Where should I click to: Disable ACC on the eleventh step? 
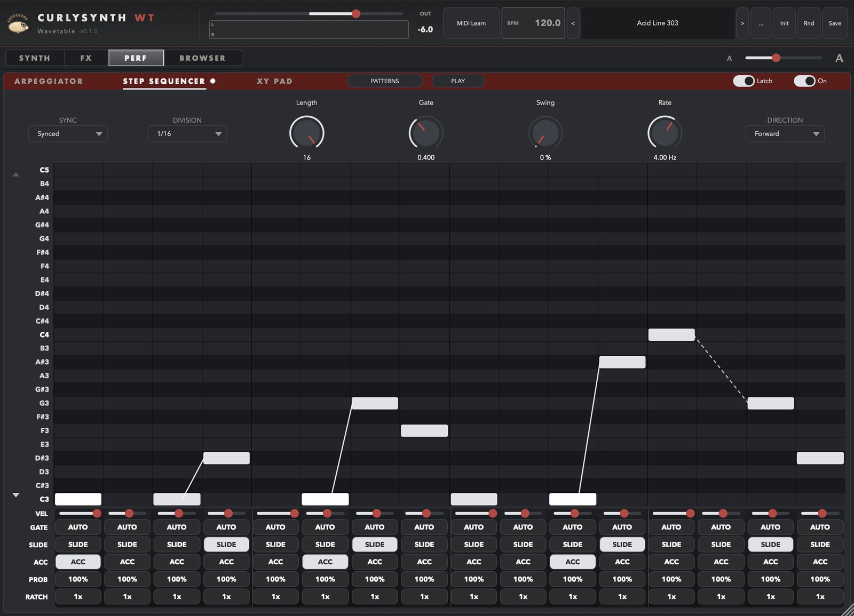573,562
